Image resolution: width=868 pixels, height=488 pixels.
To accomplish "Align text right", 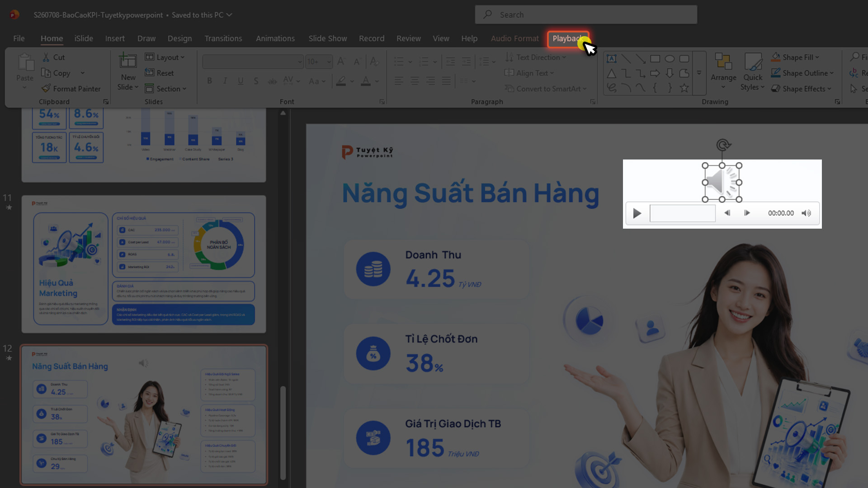I will point(430,81).
